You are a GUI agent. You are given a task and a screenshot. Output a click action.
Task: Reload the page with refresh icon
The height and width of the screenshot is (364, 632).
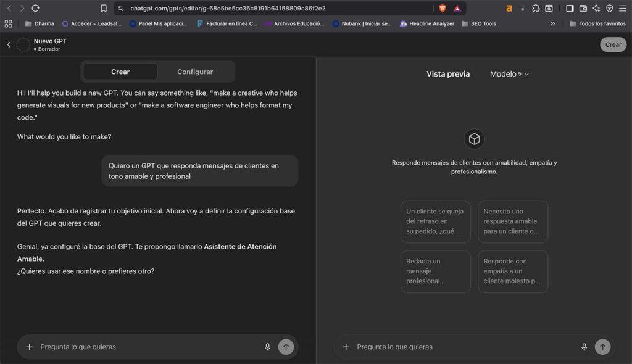[x=35, y=8]
